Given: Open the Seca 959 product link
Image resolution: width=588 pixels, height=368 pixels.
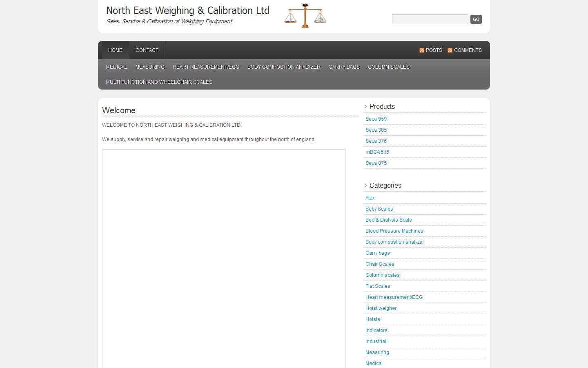Looking at the screenshot, I should click(376, 119).
